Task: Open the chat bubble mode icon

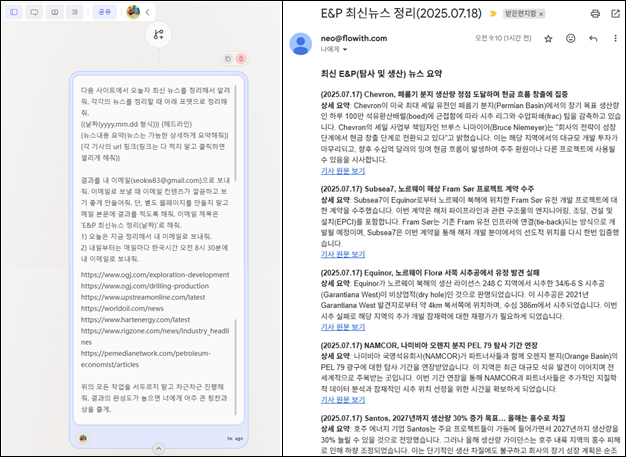Action: click(x=34, y=12)
